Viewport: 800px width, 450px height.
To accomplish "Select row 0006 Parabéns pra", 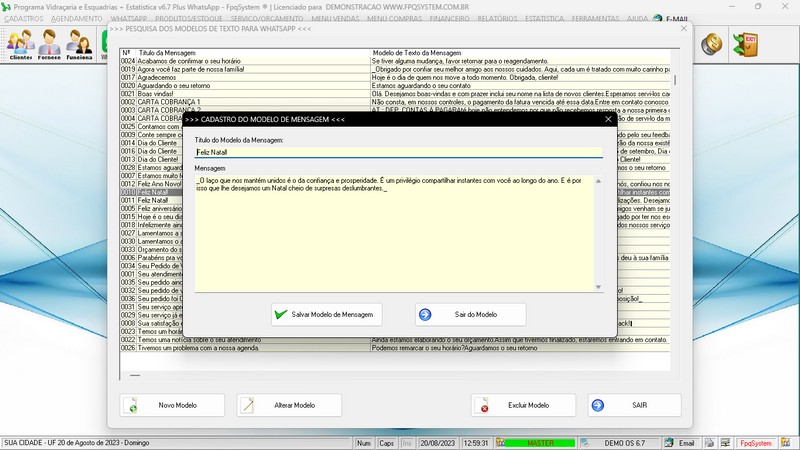I will [151, 258].
